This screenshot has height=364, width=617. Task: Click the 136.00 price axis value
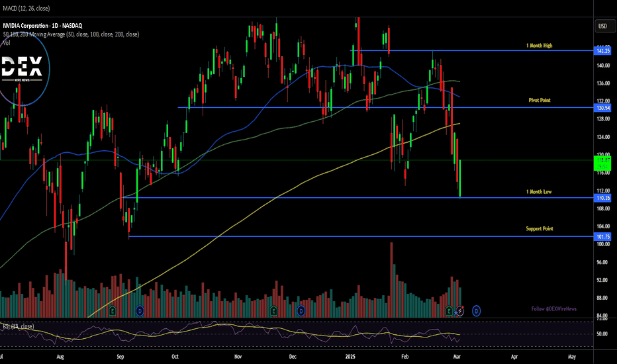(603, 83)
